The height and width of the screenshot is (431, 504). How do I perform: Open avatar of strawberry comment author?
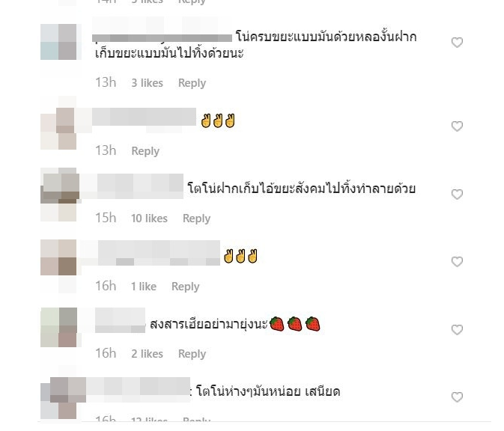59,327
